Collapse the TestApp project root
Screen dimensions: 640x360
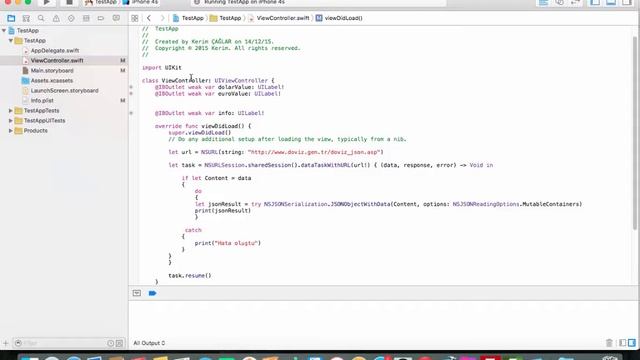(x=4, y=31)
